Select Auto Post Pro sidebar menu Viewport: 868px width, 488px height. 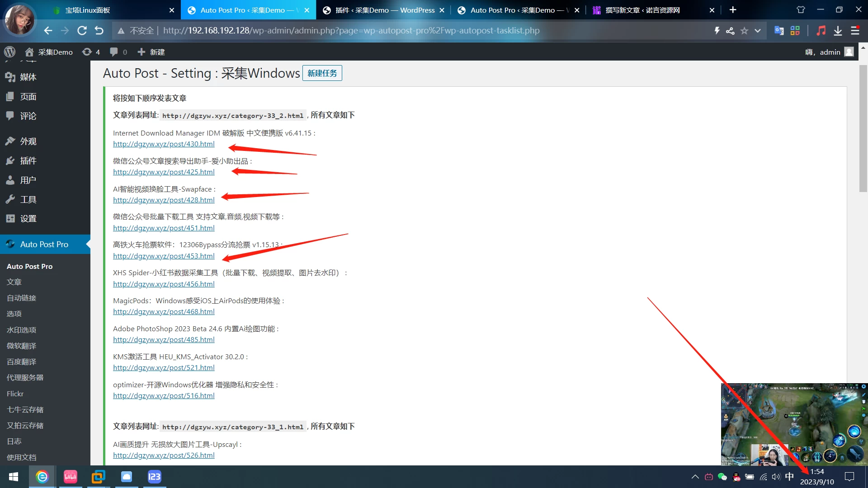click(x=45, y=244)
